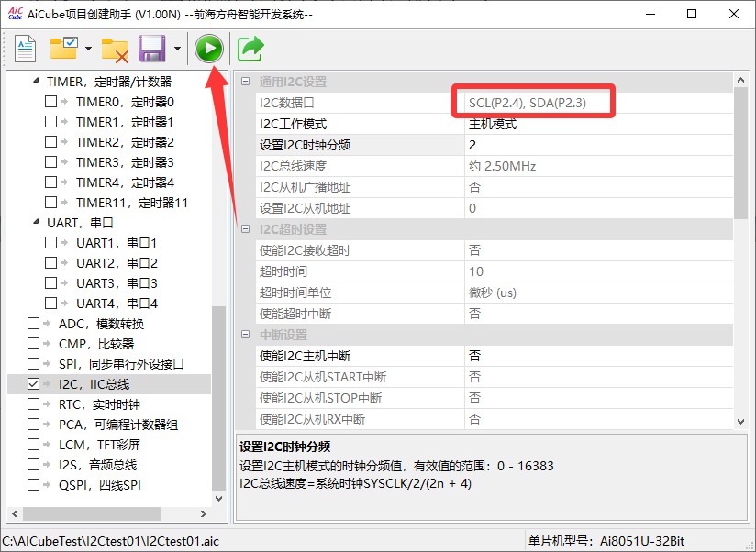The height and width of the screenshot is (552, 756).
Task: Tick the UART3 串口3 checkbox
Action: tap(50, 282)
